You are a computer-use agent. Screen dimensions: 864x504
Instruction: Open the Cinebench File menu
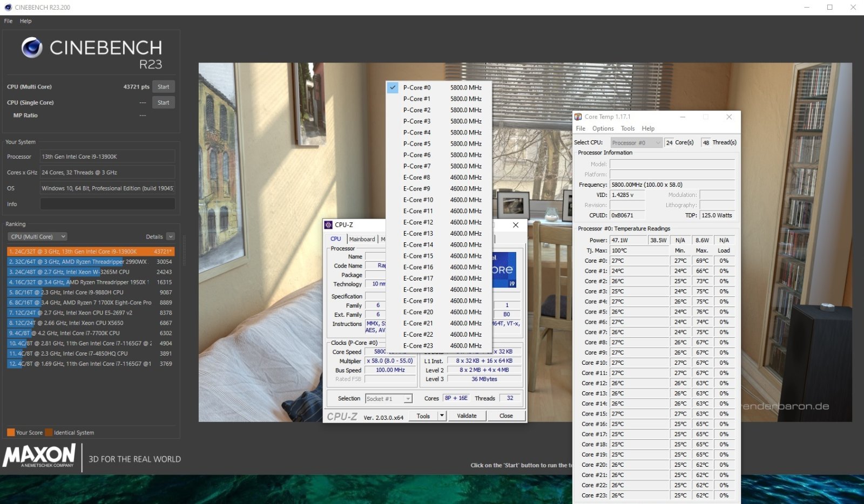pyautogui.click(x=8, y=21)
